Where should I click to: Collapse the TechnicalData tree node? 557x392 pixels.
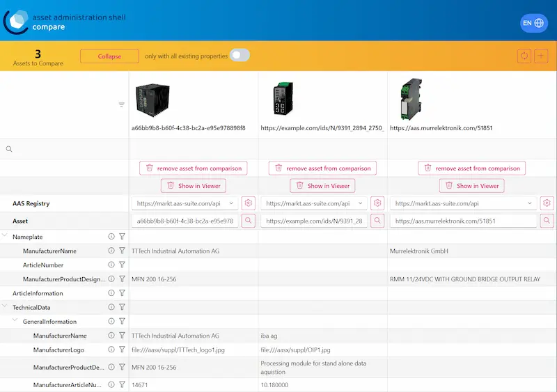pyautogui.click(x=6, y=307)
